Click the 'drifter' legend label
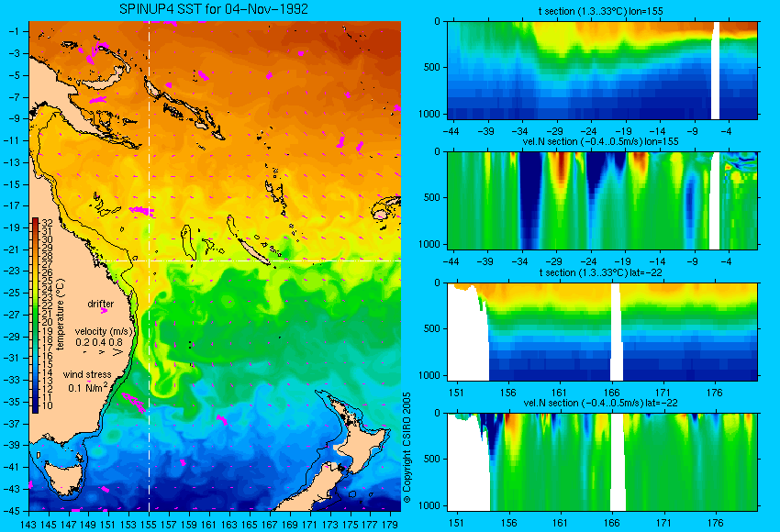Viewport: 780px width, 532px height. 101,304
